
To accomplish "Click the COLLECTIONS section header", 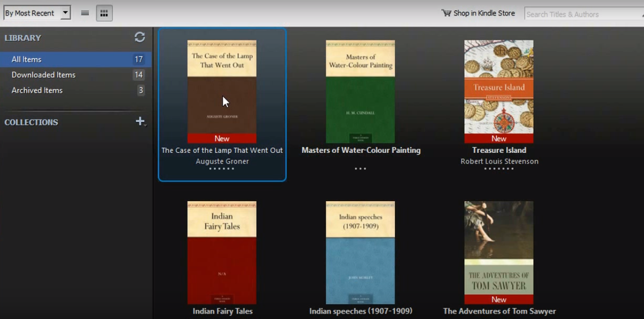I will [x=31, y=122].
